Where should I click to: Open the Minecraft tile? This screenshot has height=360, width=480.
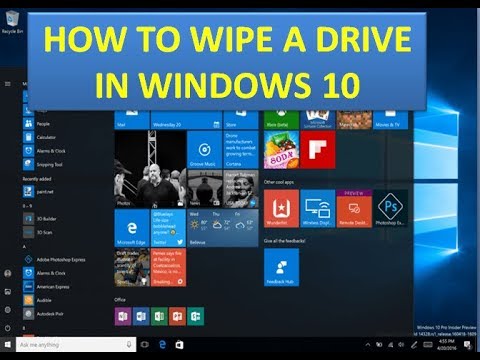click(x=354, y=120)
